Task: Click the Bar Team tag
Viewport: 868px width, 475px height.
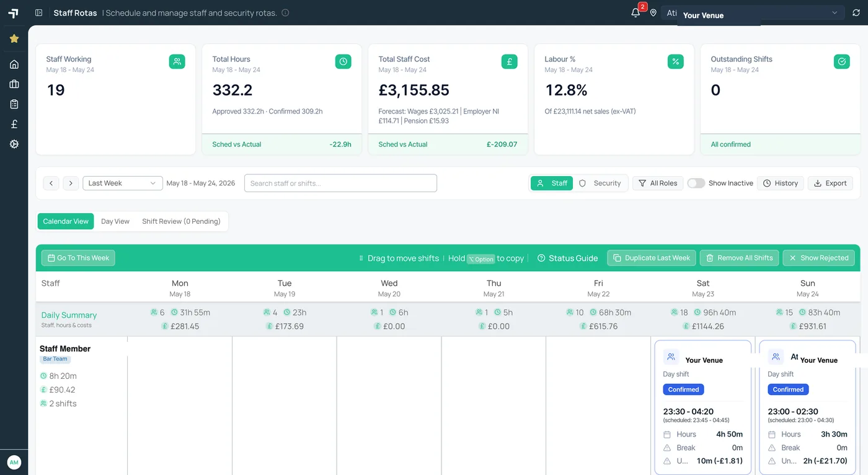Action: [x=55, y=359]
